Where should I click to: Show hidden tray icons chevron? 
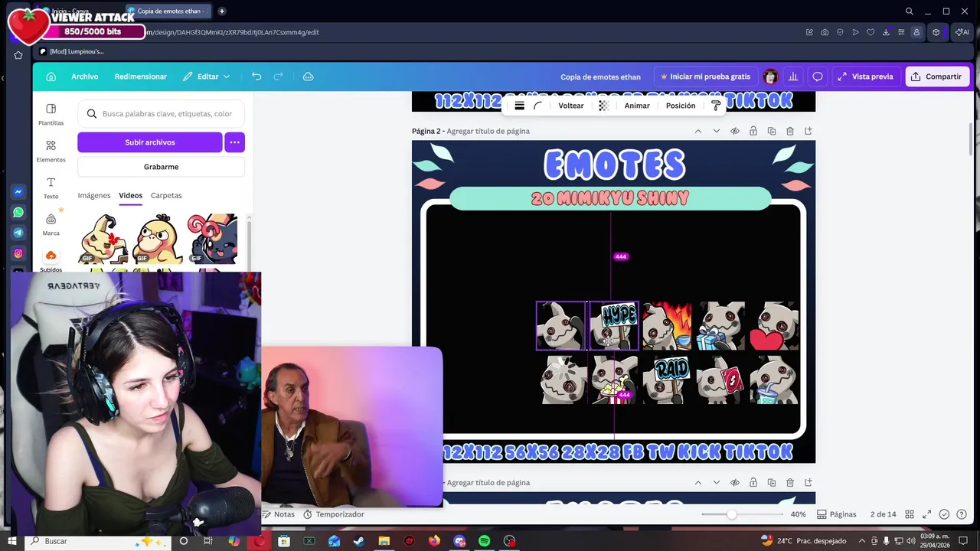point(862,541)
